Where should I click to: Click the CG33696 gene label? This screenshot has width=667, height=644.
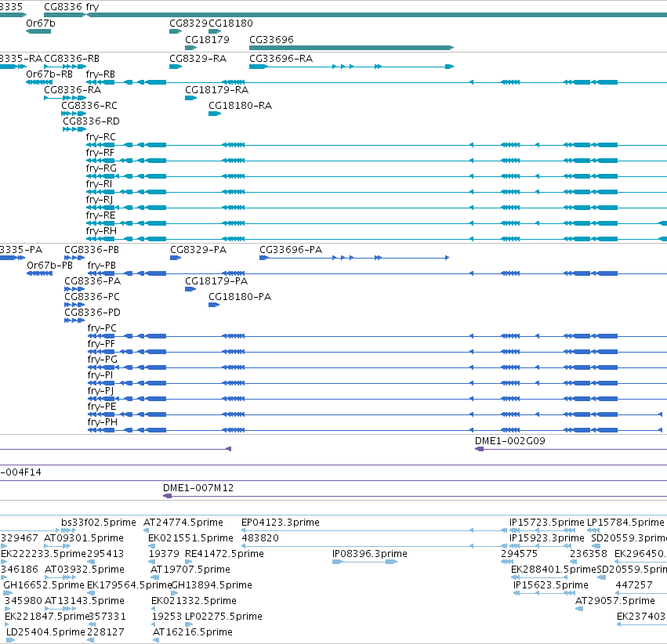(271, 39)
